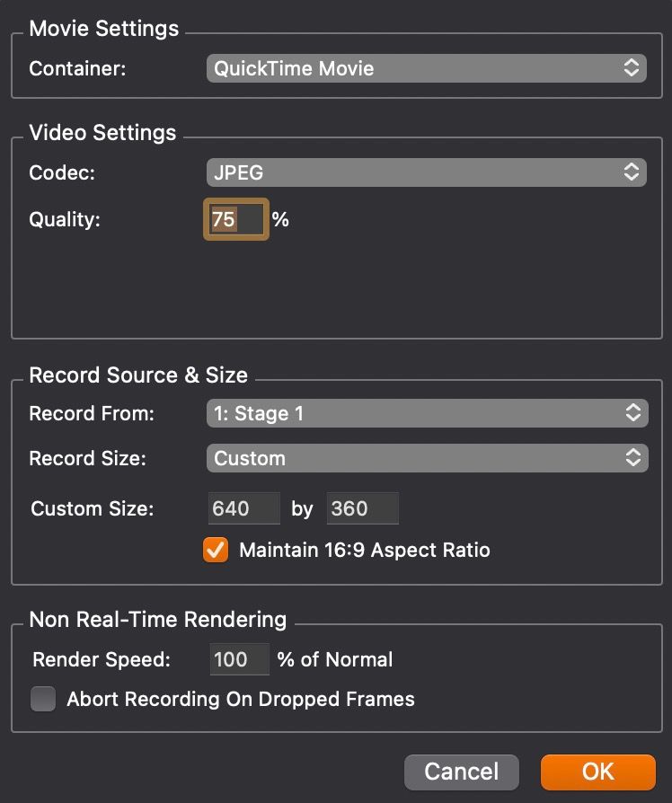The width and height of the screenshot is (672, 803).
Task: Click the Maintain 16:9 Aspect Ratio label
Action: [x=365, y=550]
